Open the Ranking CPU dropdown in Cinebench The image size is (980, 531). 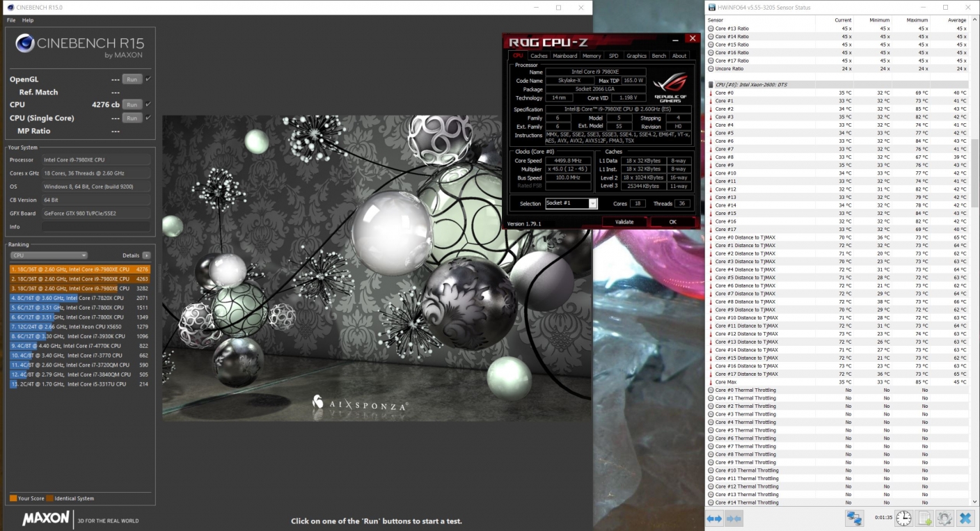point(49,255)
